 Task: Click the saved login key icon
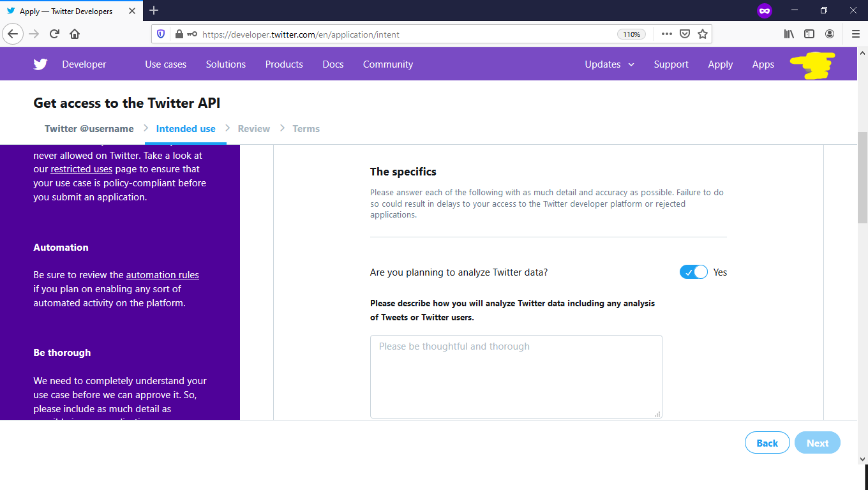192,34
